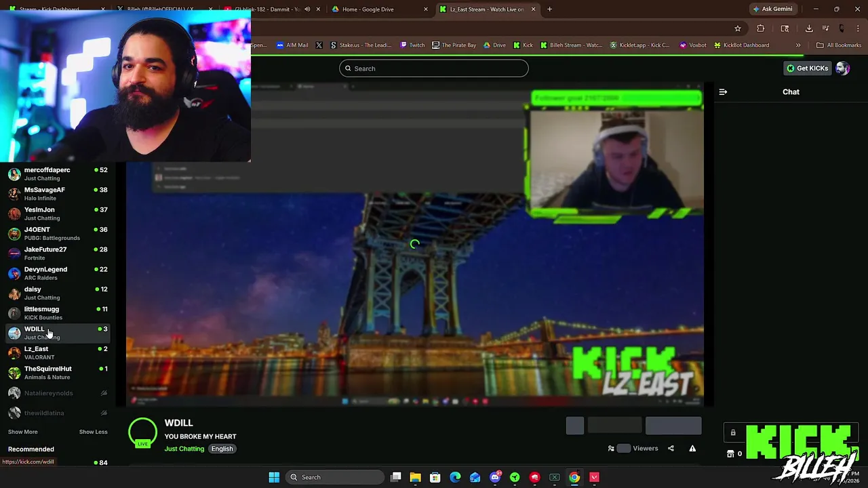
Task: Click the viewers people icon
Action: pyautogui.click(x=611, y=448)
